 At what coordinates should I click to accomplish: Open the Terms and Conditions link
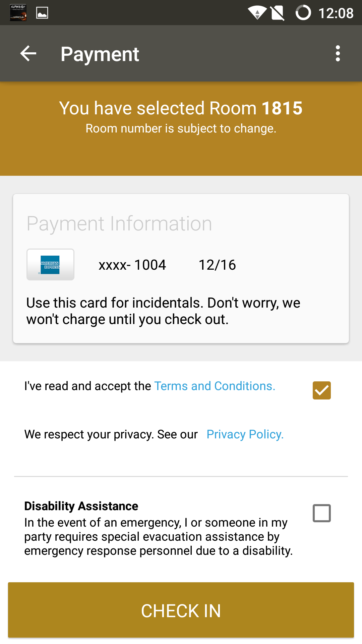tap(215, 386)
